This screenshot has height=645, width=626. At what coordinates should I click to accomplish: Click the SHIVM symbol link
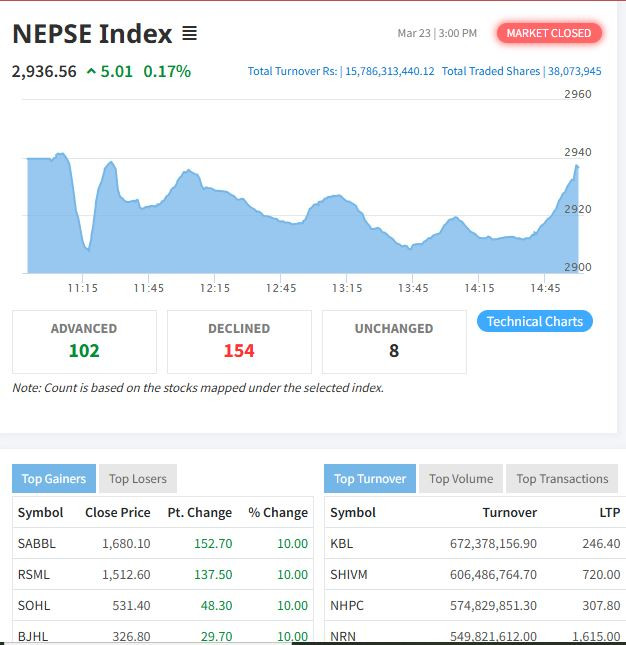(x=349, y=575)
